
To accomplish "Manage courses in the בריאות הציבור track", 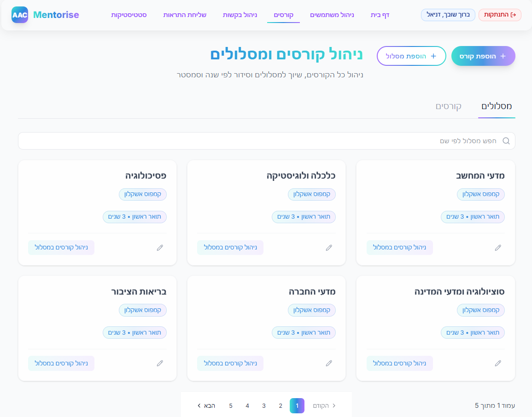I will click(x=61, y=364).
